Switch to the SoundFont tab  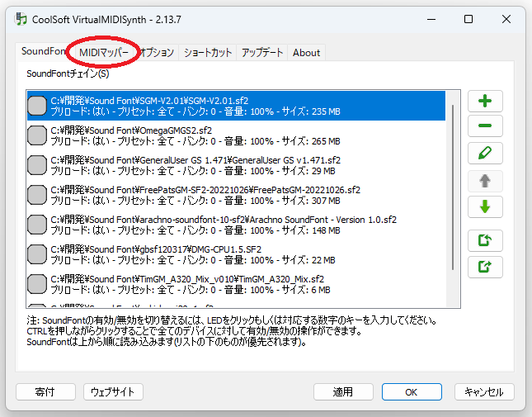pos(44,51)
